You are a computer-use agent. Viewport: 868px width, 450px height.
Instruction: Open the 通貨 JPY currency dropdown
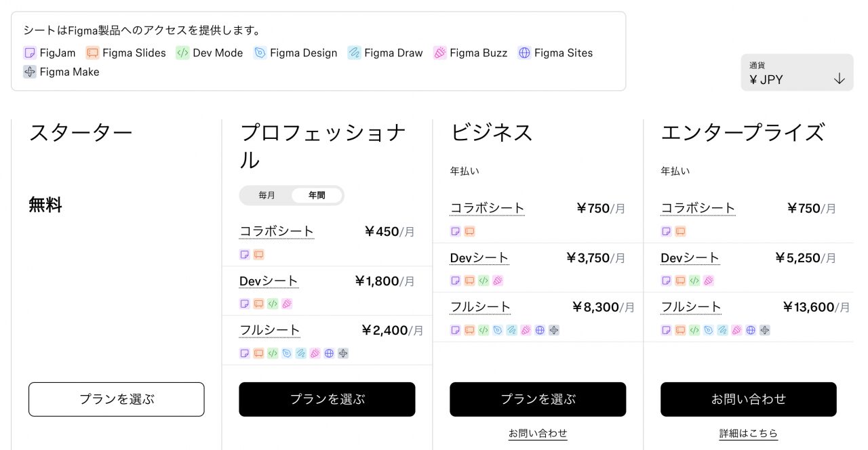[x=787, y=73]
